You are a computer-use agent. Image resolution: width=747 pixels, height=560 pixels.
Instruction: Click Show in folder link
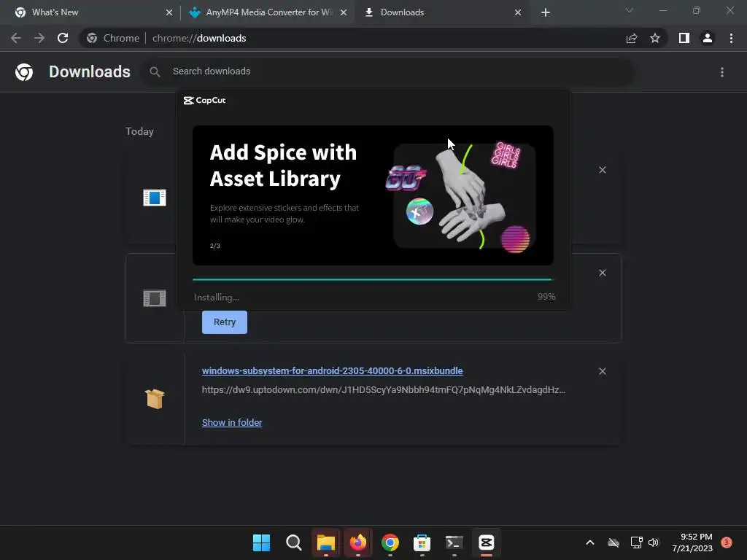(x=232, y=422)
